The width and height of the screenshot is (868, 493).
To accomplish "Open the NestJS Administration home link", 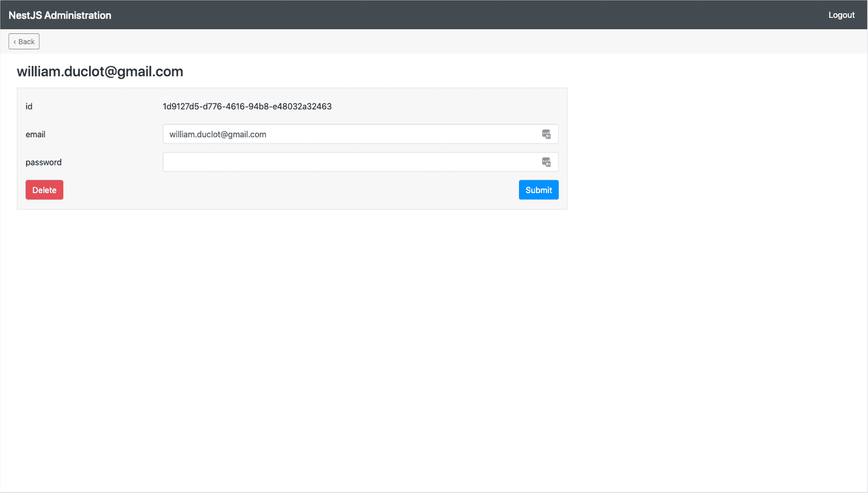I will click(60, 15).
